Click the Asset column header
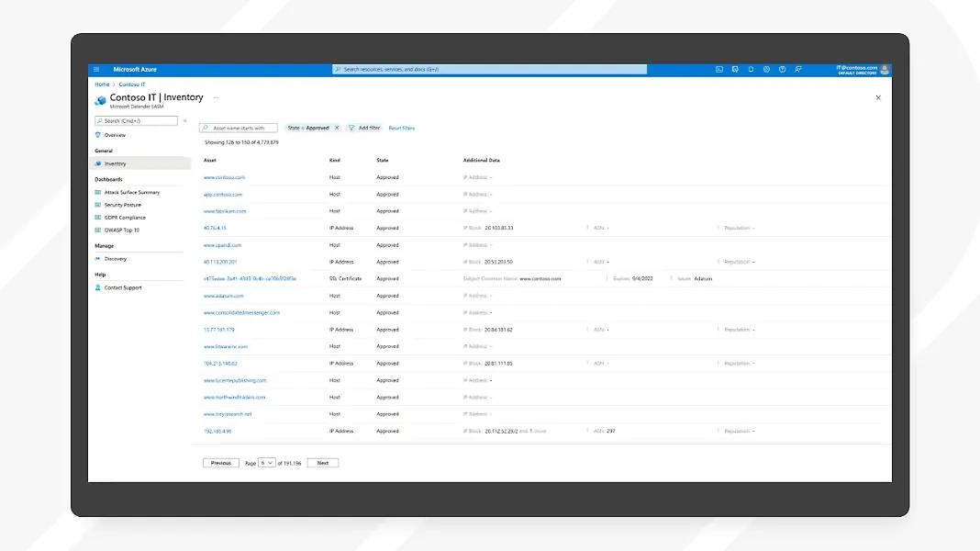Image resolution: width=980 pixels, height=551 pixels. pos(209,161)
